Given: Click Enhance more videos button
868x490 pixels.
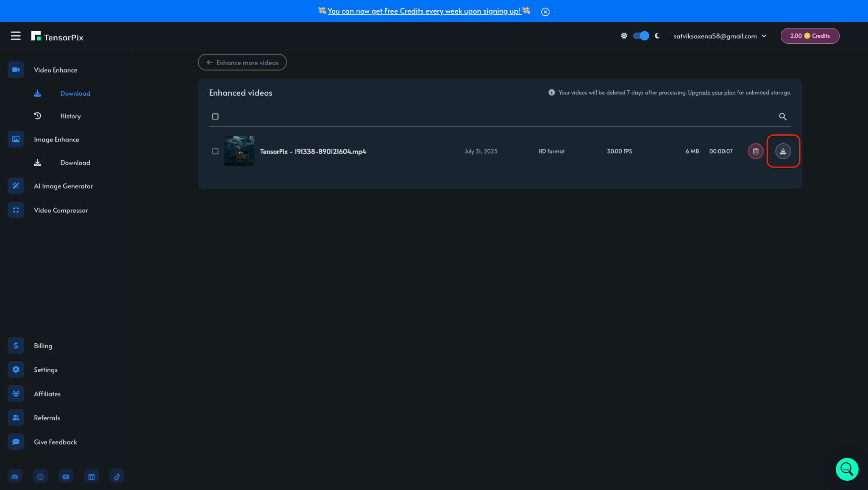Looking at the screenshot, I should [242, 62].
